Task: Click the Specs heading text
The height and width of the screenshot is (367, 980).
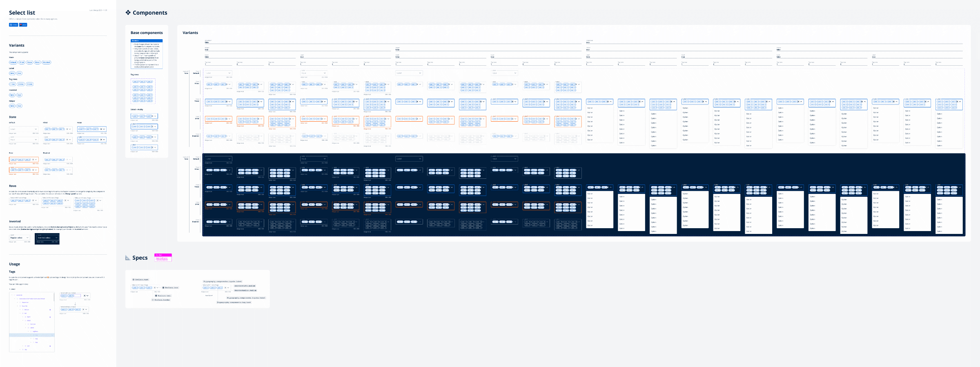Action: (x=140, y=258)
